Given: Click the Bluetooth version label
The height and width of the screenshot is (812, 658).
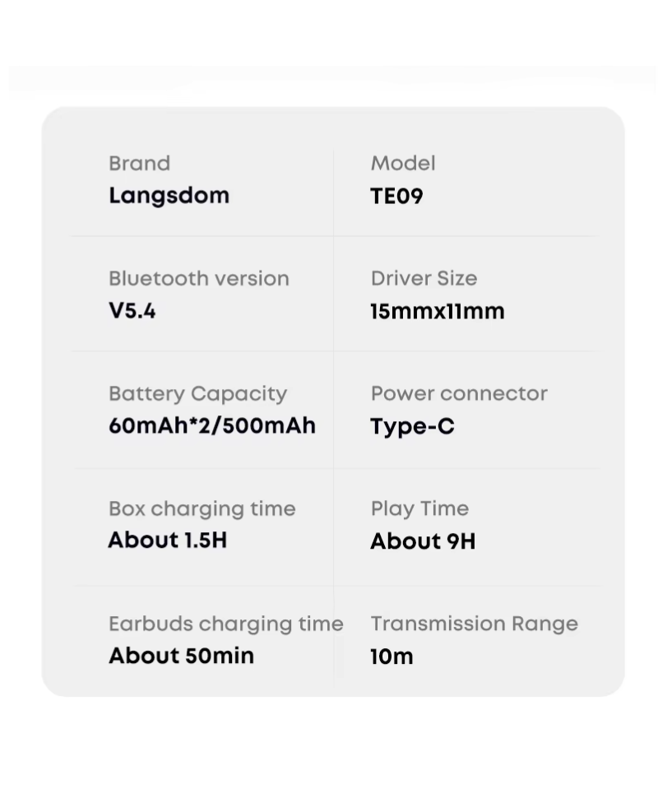Looking at the screenshot, I should click(199, 279).
